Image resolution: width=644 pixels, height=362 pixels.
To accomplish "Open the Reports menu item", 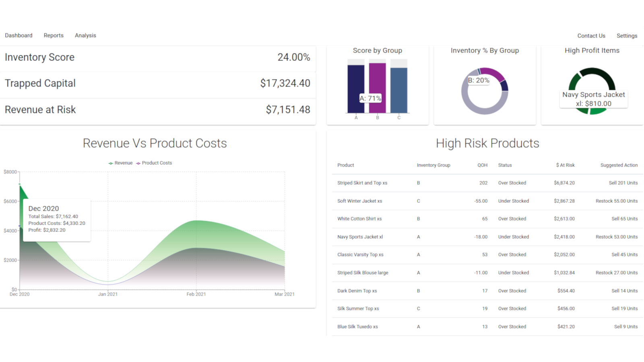I will click(54, 35).
